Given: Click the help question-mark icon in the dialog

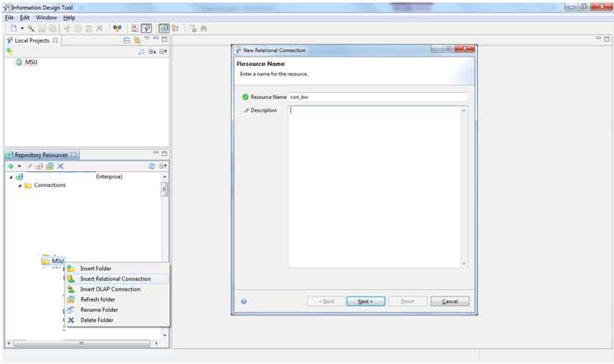Looking at the screenshot, I should click(x=244, y=301).
